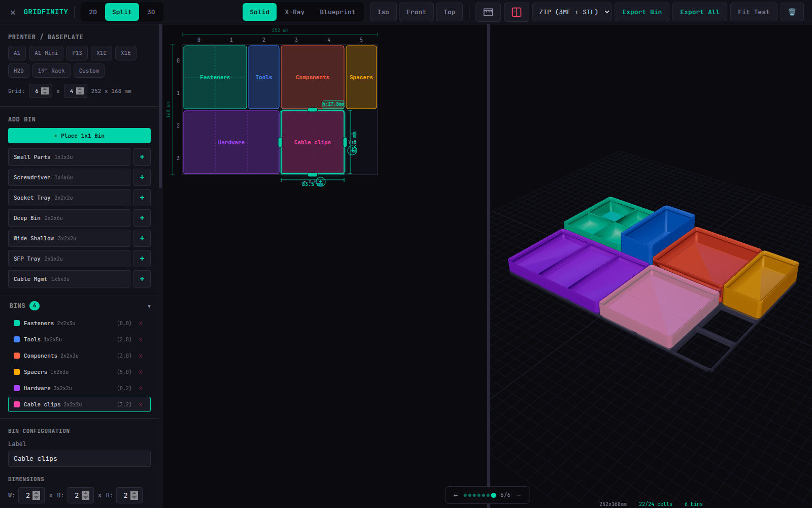
Task: Run the Fit Test
Action: click(x=754, y=12)
